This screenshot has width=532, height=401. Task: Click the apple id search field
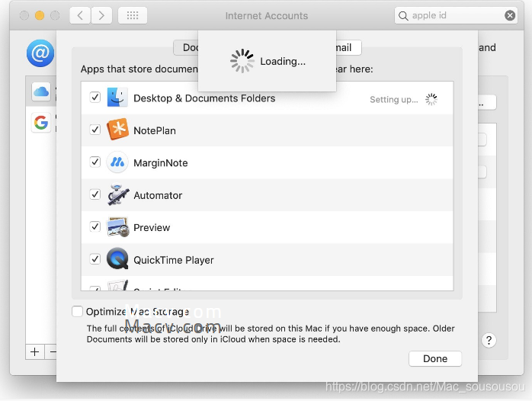coord(456,15)
